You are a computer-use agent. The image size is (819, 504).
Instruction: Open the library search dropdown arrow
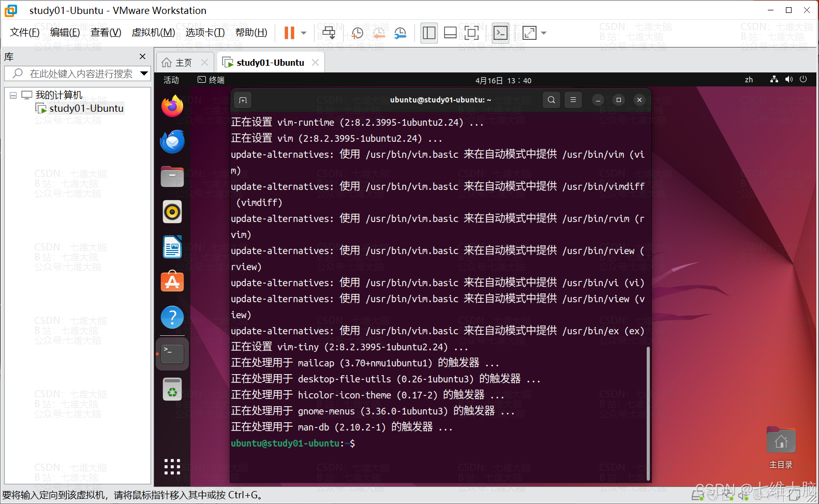point(144,73)
